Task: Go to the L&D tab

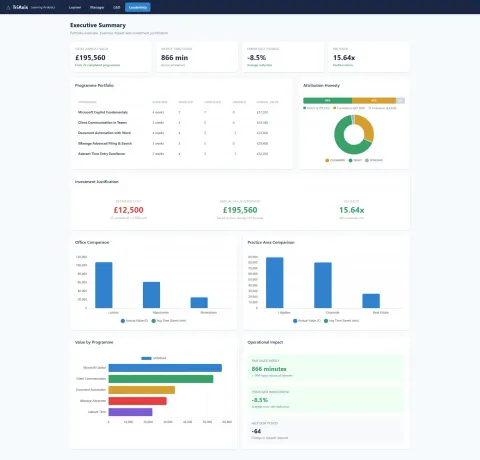Action: (116, 7)
